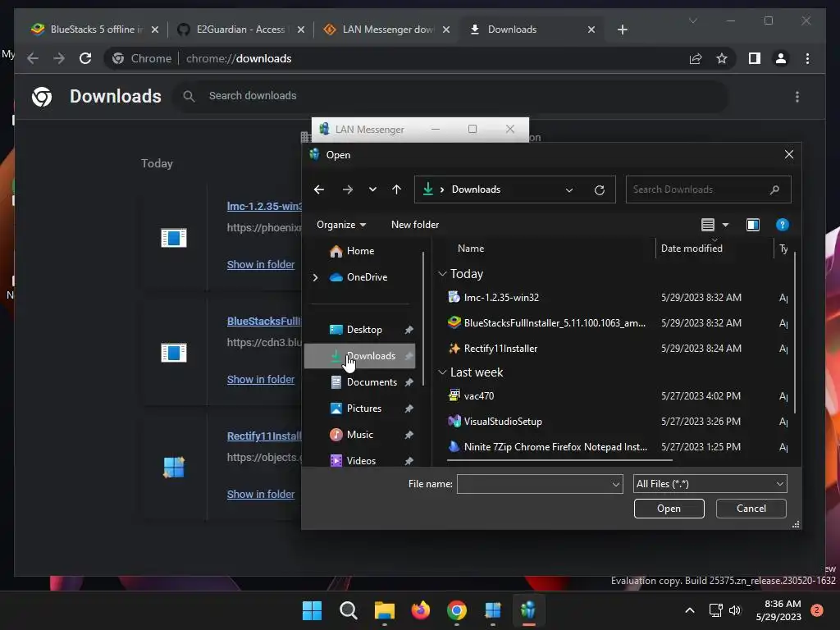Go up one folder level in Open dialog
Screen dimensions: 840x630
point(396,189)
